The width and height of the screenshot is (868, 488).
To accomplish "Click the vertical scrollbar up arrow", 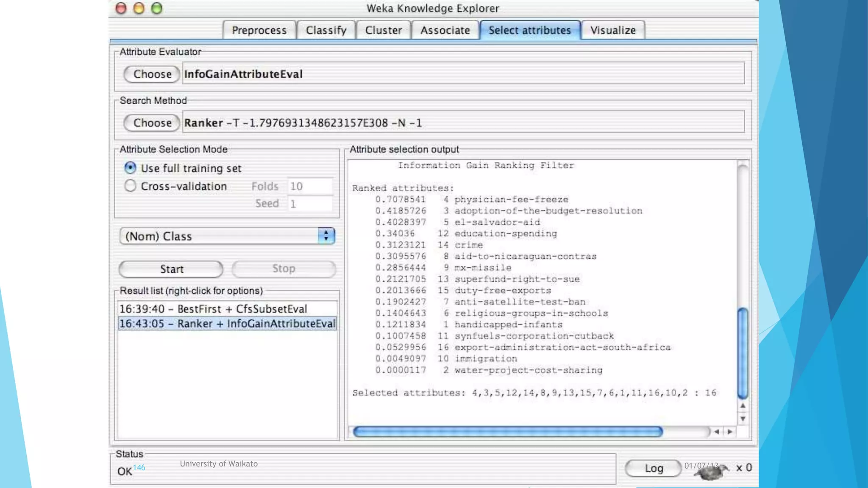I will 743,406.
